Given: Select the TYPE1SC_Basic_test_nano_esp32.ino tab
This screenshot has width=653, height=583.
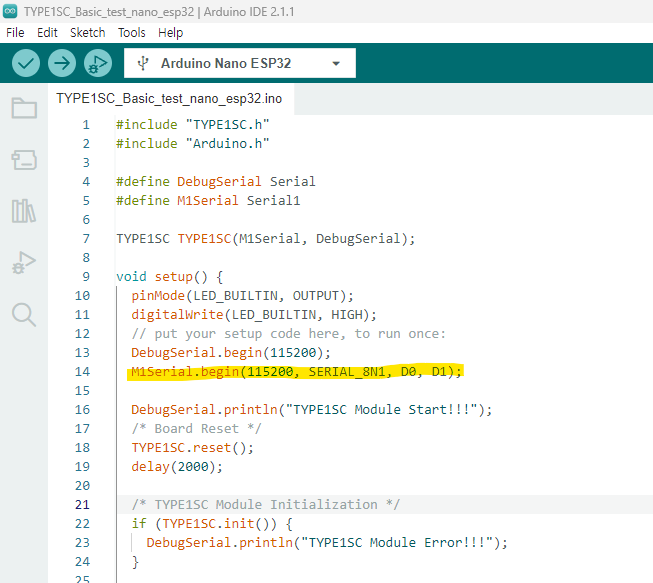Looking at the screenshot, I should [169, 99].
